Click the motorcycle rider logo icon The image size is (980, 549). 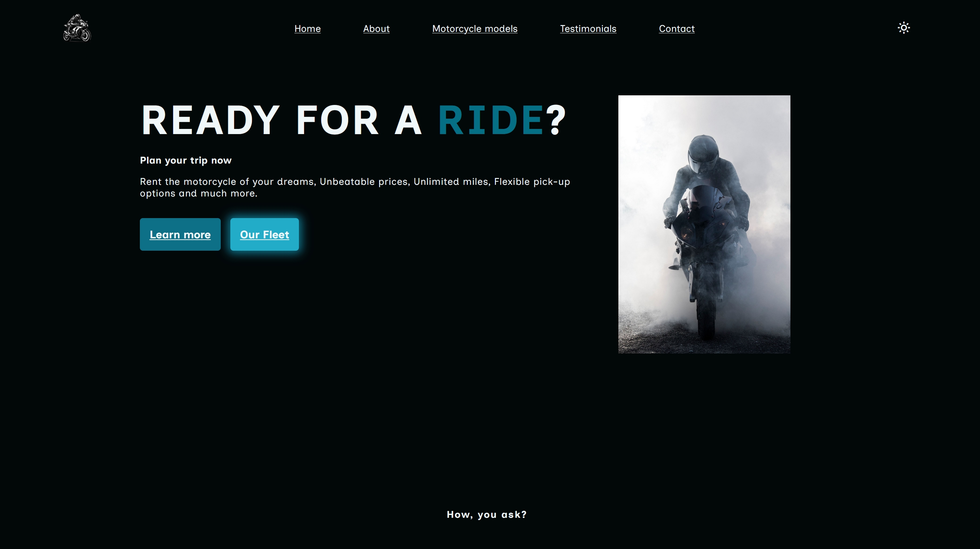77,28
